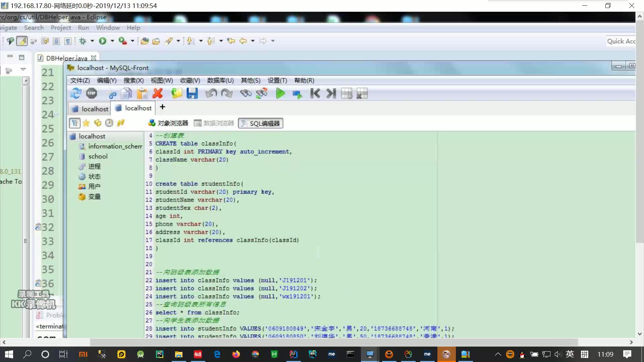Click the scissors Cut icon in MySQL-Front

112,95
